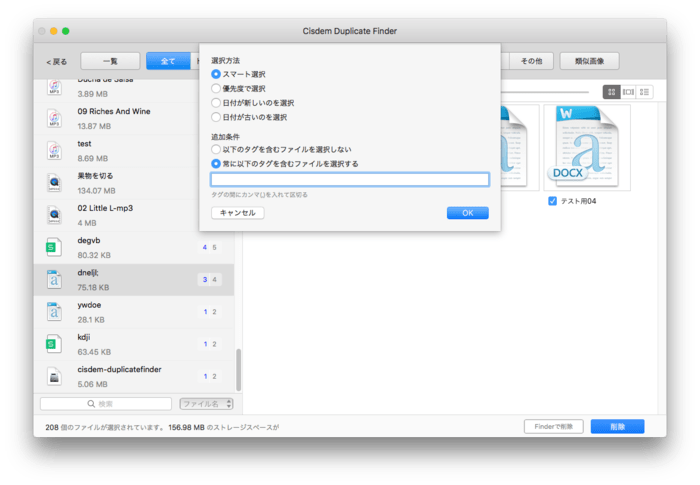
Task: Click the MP3 icon for 09 Riches And Wine
Action: pos(54,119)
